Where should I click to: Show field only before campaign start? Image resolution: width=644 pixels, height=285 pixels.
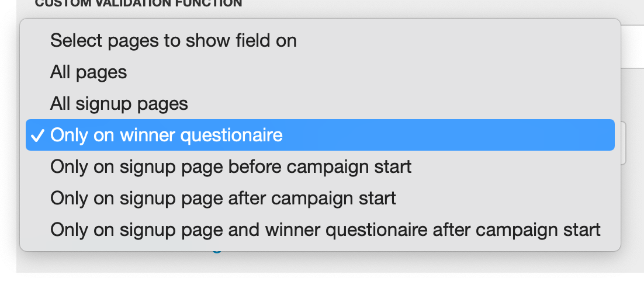pos(231,167)
